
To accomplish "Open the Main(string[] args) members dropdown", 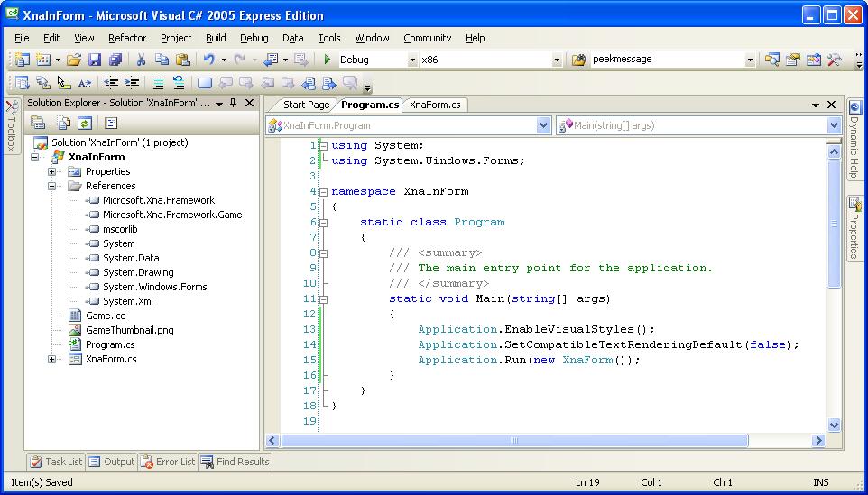I will (834, 125).
